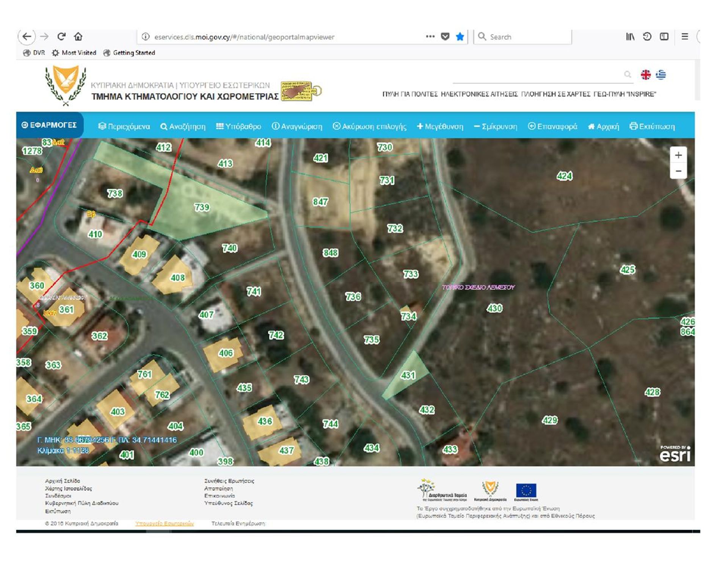Open the Αρχική Σελίδα footer link
Screen dimensions: 728x582
tap(63, 481)
